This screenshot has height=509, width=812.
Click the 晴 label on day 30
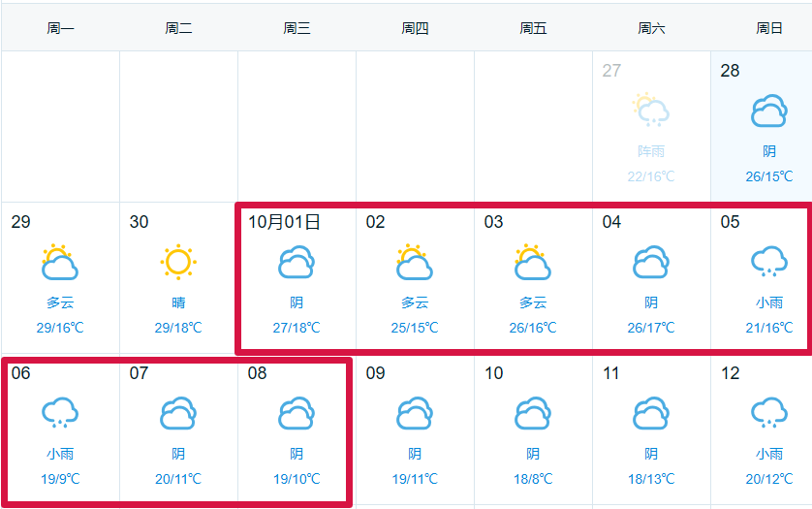(178, 302)
